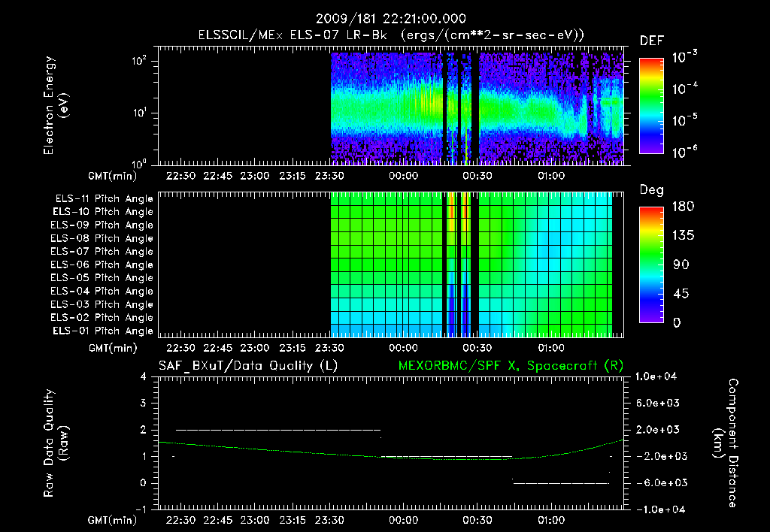
Task: Click 1.0e+04 on the right distance axis
Action: (656, 376)
